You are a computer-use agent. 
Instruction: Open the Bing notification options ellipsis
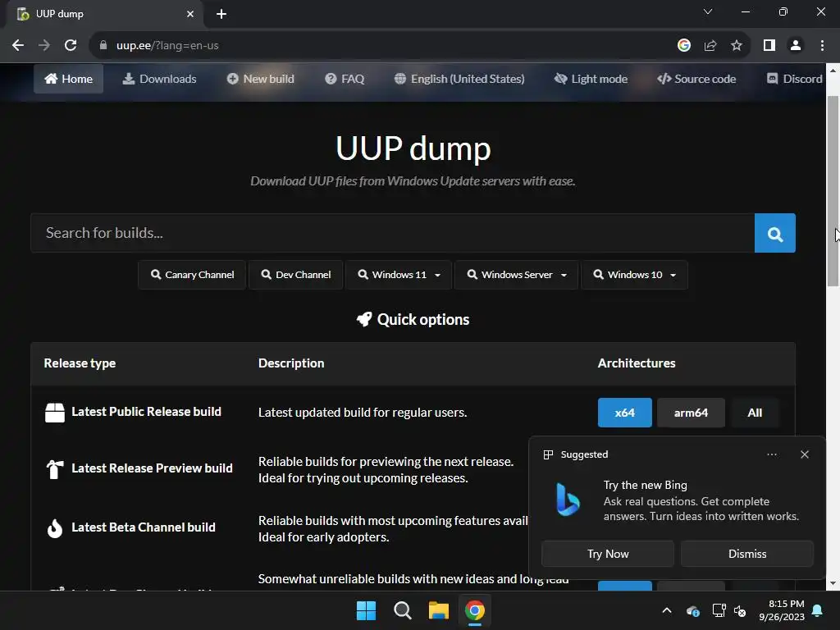(x=772, y=454)
